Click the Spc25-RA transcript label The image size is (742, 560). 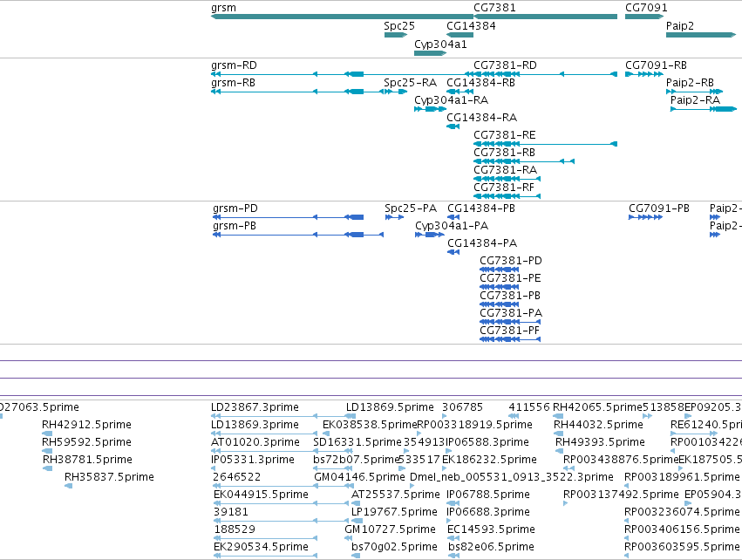pos(410,83)
